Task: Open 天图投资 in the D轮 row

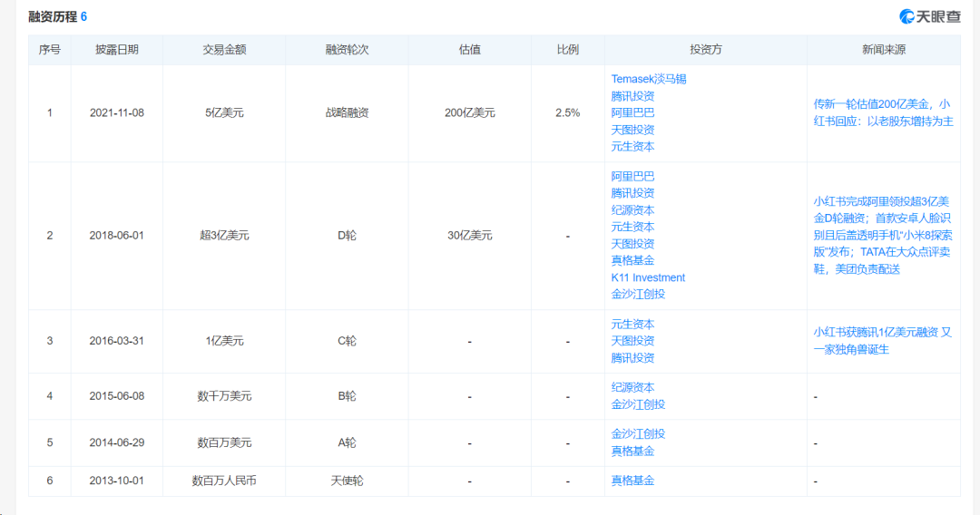Action: click(x=632, y=244)
